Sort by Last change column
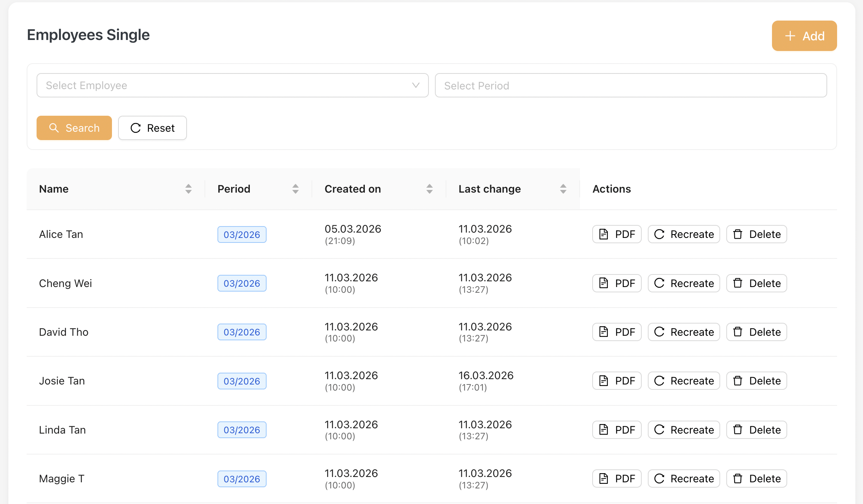Image resolution: width=863 pixels, height=504 pixels. point(563,189)
